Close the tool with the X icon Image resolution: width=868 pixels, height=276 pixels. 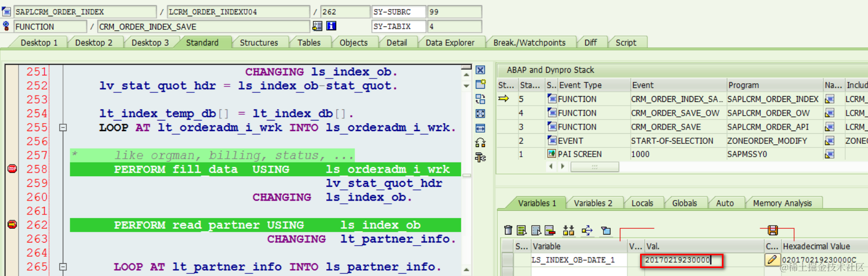point(480,70)
